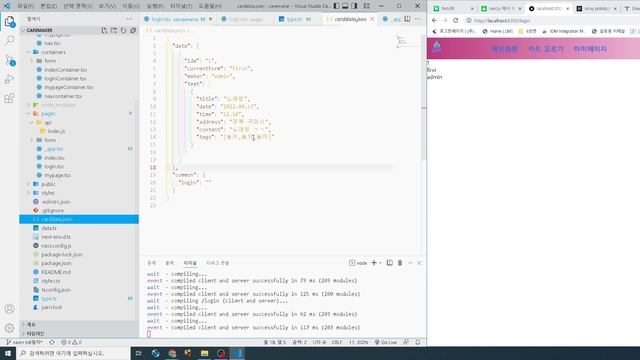This screenshot has height=360, width=640.
Task: Close the carddata.json editor tab
Action: [372, 19]
